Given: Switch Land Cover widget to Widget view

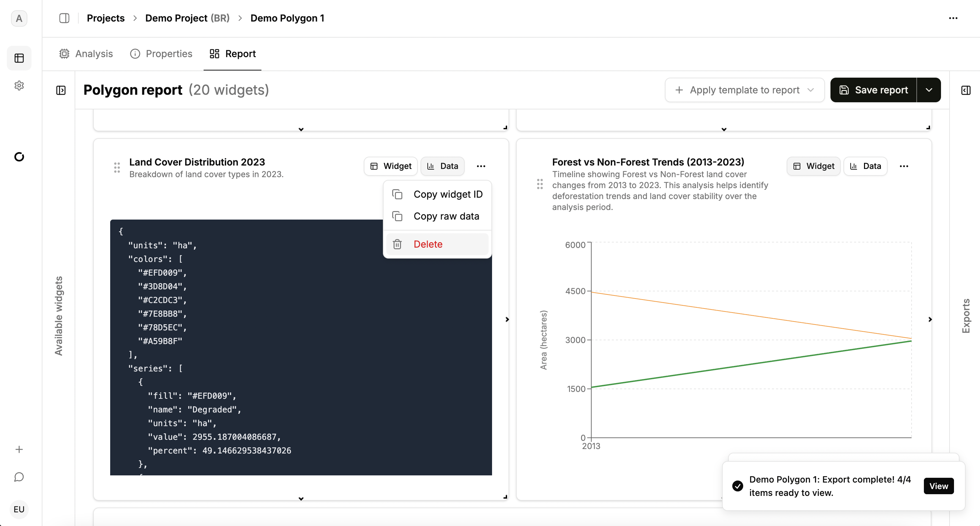Looking at the screenshot, I should pos(391,166).
